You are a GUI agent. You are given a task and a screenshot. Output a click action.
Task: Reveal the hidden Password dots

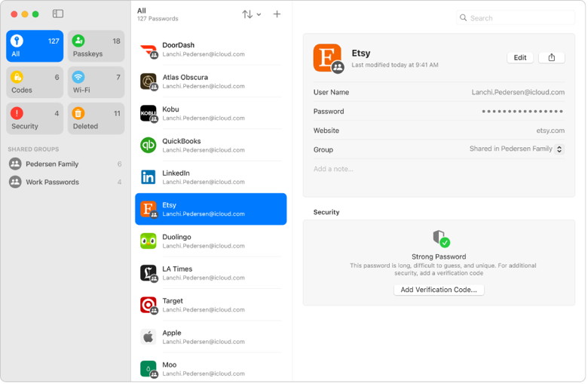[x=522, y=112]
